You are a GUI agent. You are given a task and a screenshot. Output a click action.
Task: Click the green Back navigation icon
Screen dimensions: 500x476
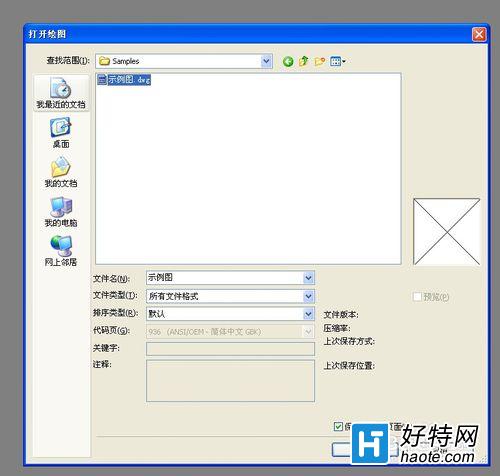(x=288, y=61)
